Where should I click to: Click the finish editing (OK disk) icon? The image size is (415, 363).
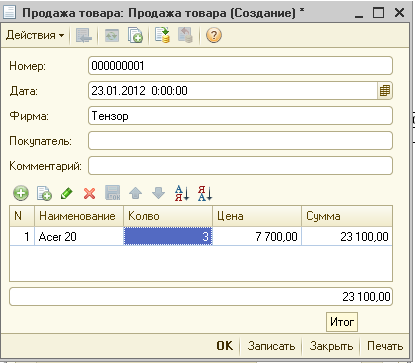click(113, 193)
